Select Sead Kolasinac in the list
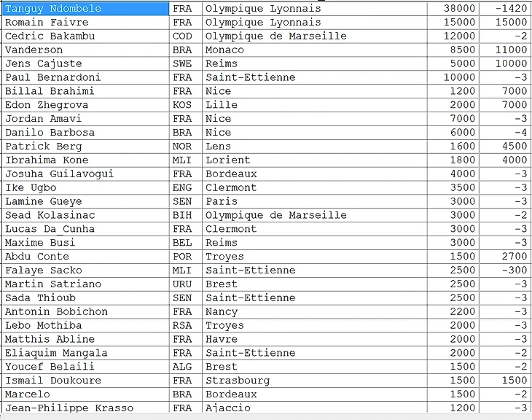532x420 pixels. (x=85, y=215)
